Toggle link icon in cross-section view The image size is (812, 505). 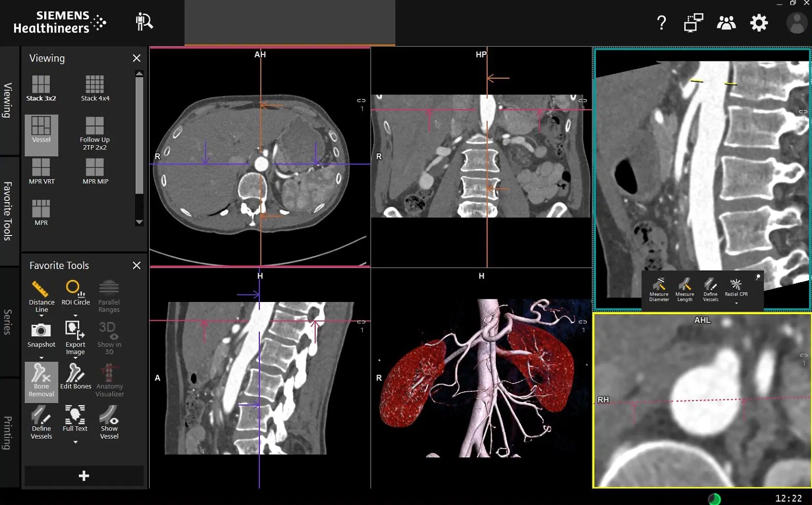803,355
